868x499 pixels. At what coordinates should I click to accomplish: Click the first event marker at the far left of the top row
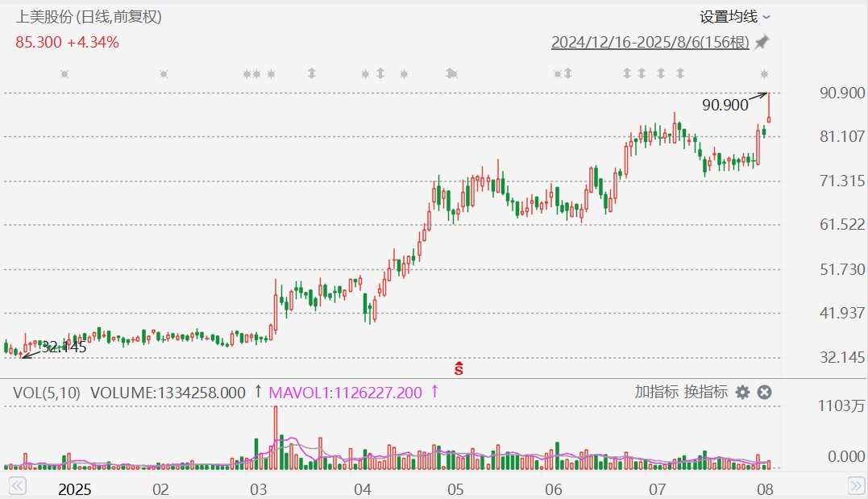tap(65, 74)
